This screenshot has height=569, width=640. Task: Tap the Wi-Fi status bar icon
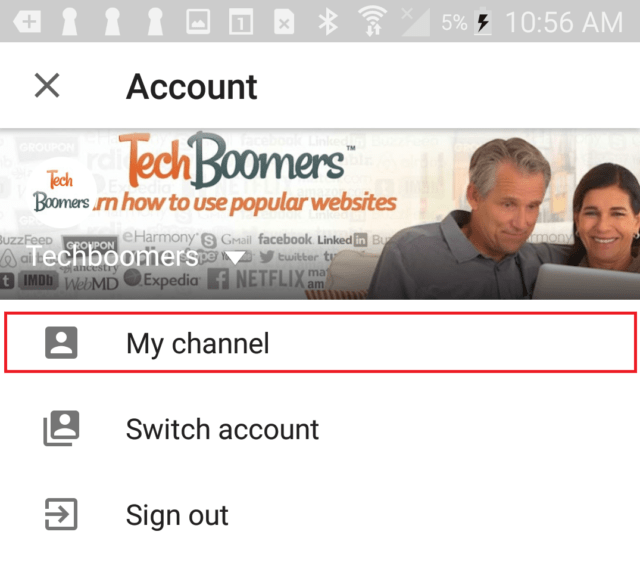[373, 21]
